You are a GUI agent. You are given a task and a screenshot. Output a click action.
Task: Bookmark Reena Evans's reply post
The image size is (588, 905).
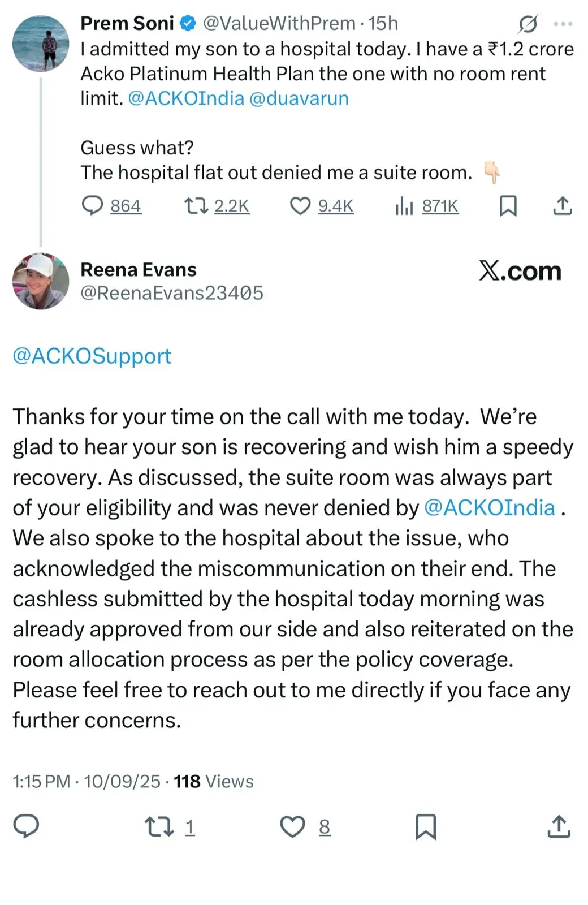tap(426, 827)
